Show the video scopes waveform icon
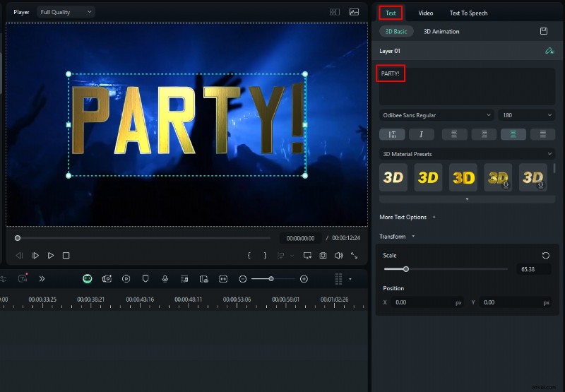This screenshot has height=392, width=565. click(x=355, y=12)
